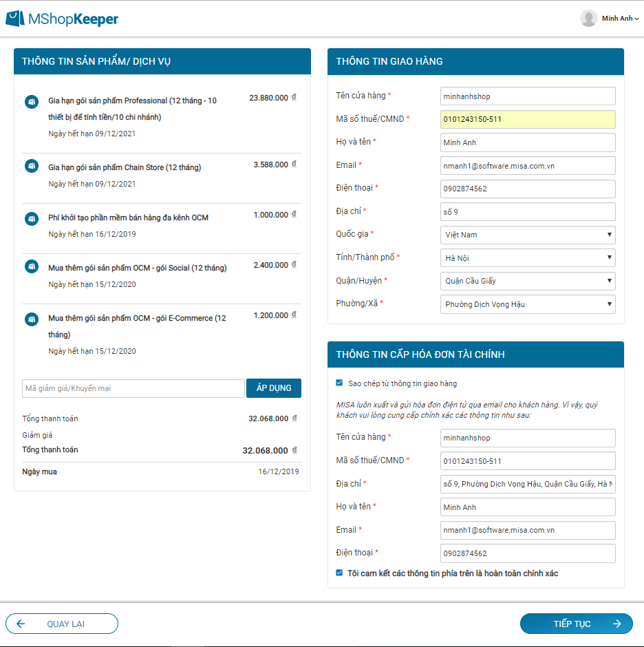Open the Phường/Xã dropdown
The height and width of the screenshot is (647, 644).
528,304
